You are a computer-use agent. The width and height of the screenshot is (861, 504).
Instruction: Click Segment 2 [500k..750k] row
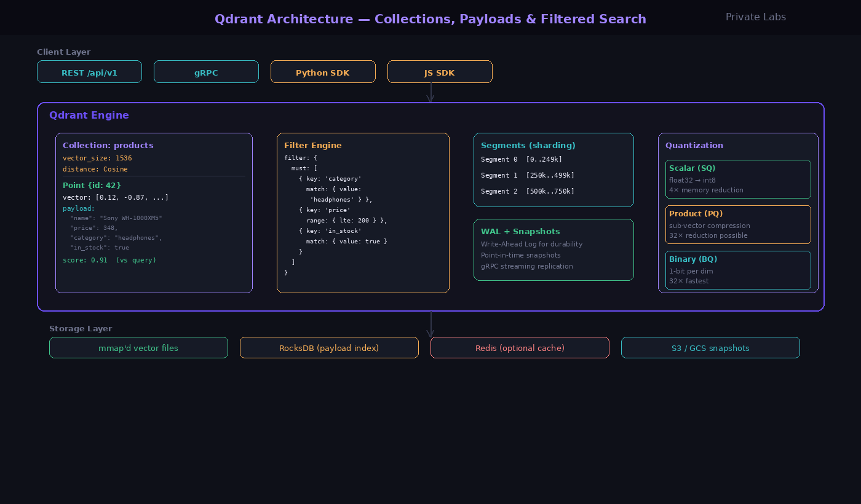click(x=528, y=191)
